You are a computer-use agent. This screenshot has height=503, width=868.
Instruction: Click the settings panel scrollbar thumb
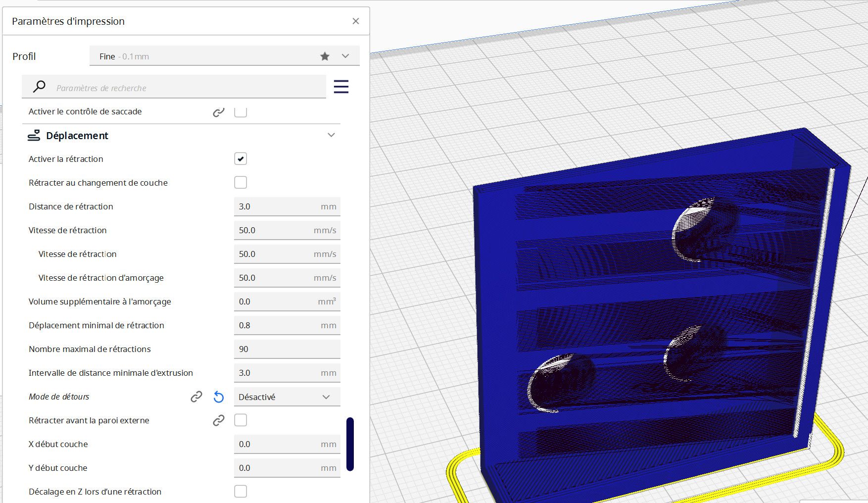coord(350,444)
